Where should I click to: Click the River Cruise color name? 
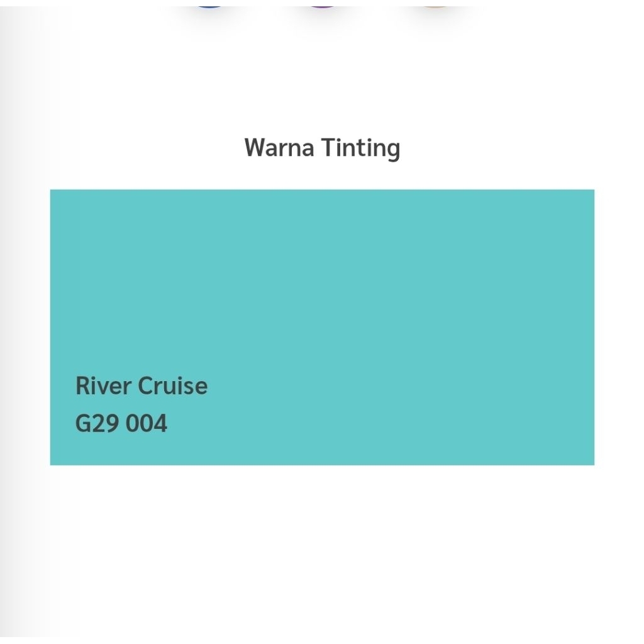click(142, 386)
